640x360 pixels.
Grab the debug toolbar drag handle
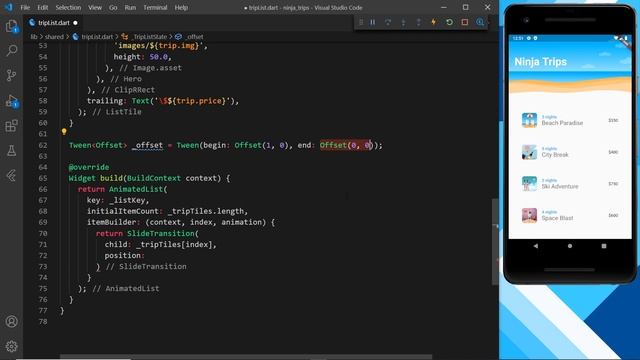point(361,22)
